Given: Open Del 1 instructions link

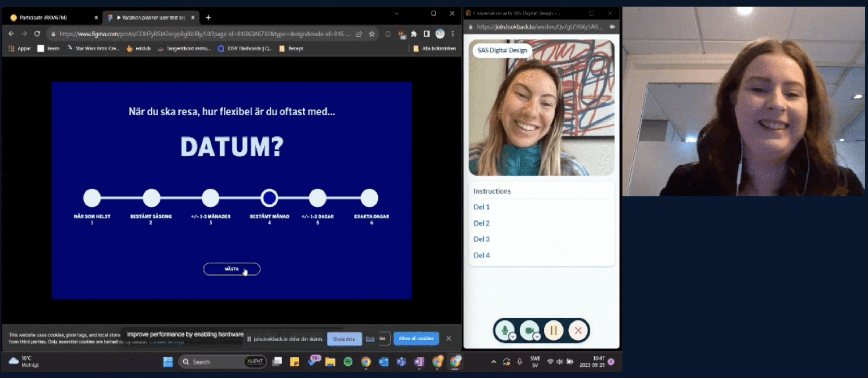Looking at the screenshot, I should [x=481, y=207].
